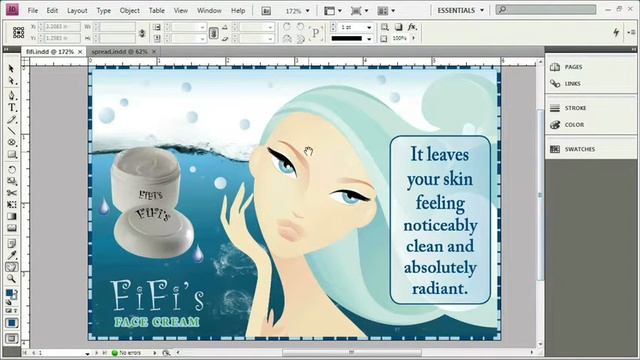
Task: Select the Hand tool in toolbox
Action: tap(11, 267)
